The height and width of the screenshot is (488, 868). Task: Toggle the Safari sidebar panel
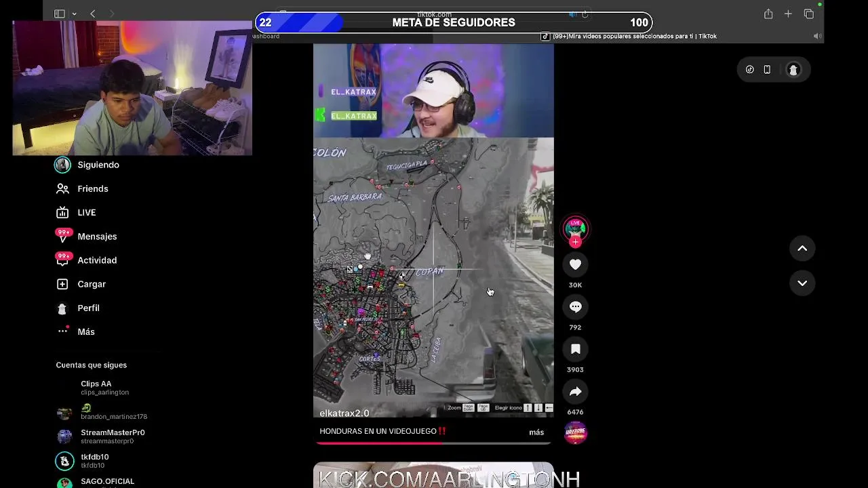coord(60,14)
